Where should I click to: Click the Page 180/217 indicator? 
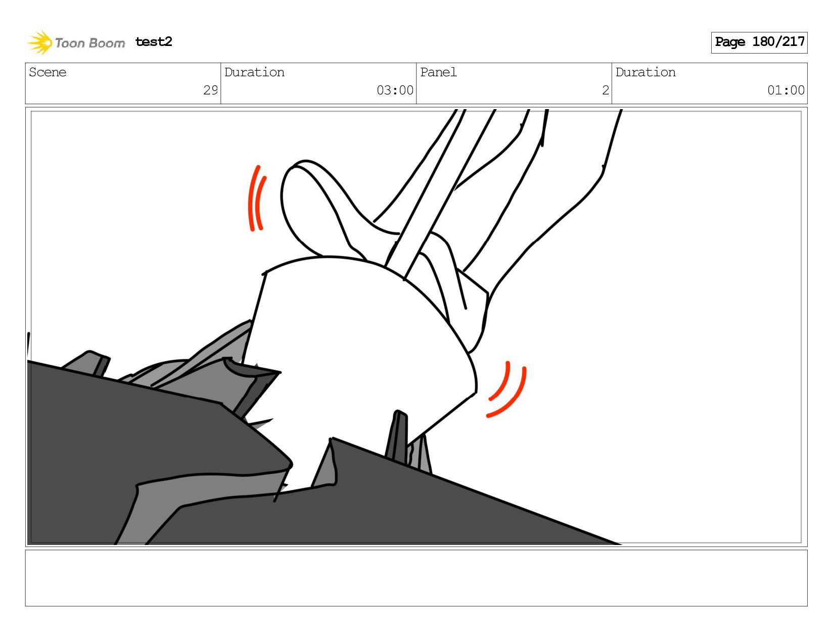tap(759, 42)
